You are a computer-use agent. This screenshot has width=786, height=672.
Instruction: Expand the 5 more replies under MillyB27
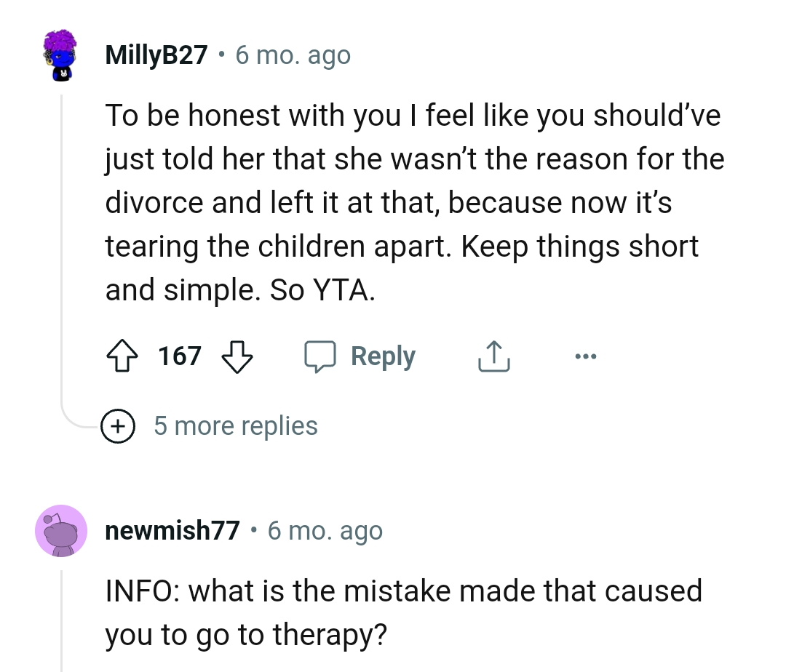235,425
